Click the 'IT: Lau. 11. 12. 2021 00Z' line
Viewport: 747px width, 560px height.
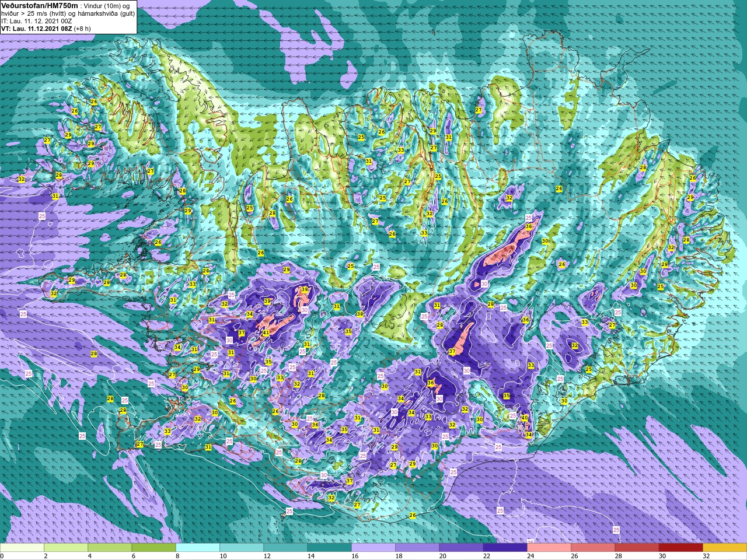(x=37, y=20)
